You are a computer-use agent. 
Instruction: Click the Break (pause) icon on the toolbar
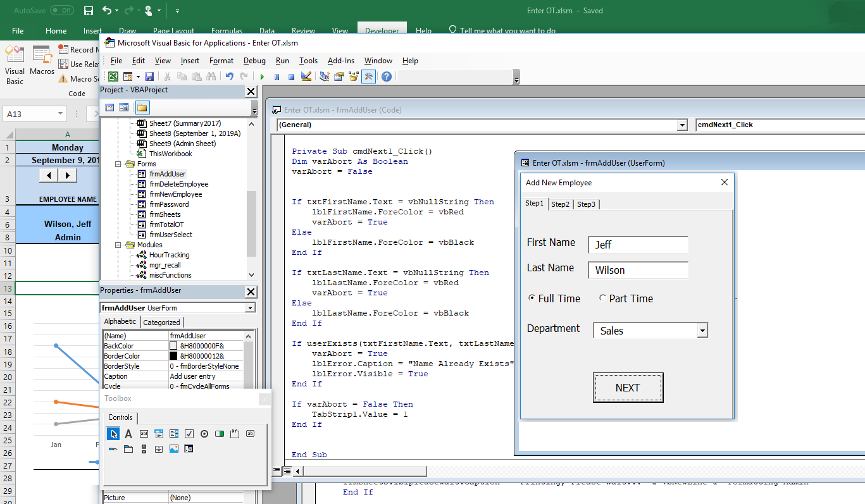[x=276, y=76]
